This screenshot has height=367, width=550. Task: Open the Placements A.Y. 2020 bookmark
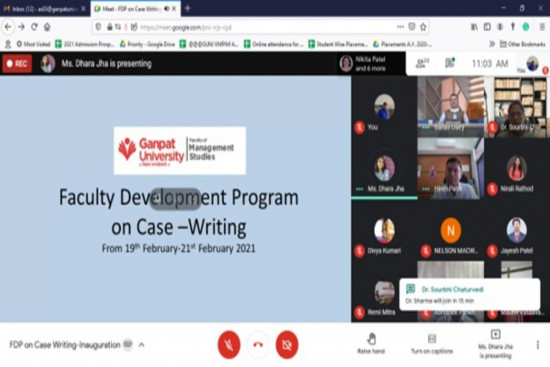402,44
